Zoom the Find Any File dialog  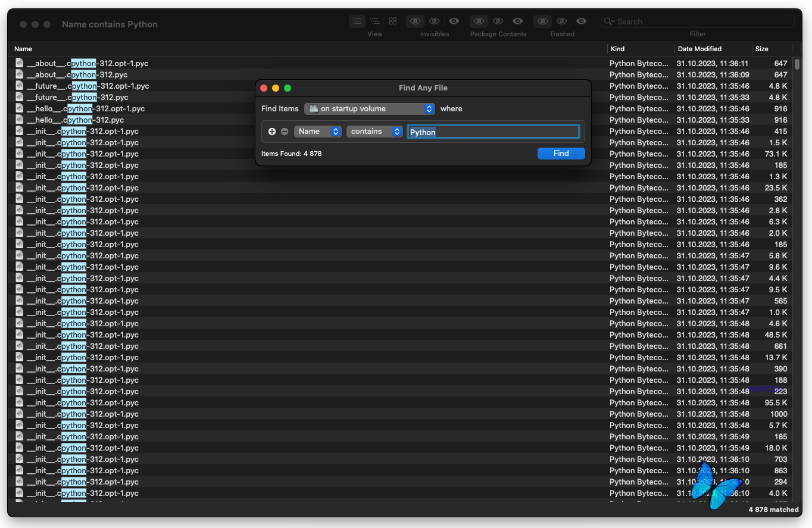coord(288,88)
